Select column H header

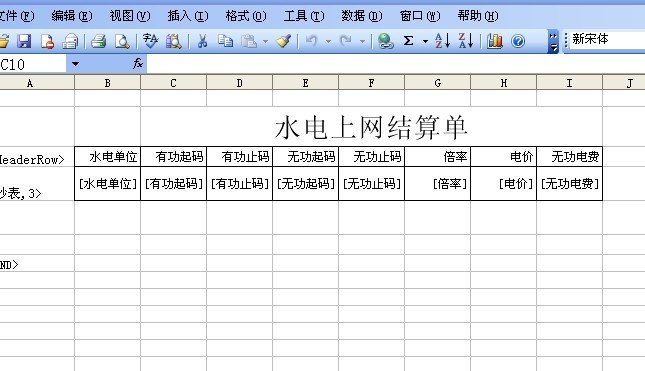503,83
